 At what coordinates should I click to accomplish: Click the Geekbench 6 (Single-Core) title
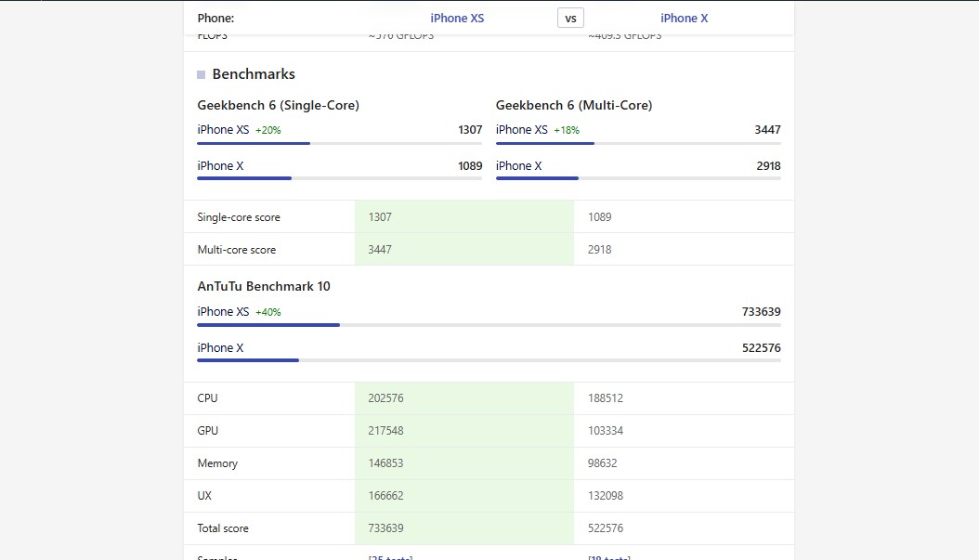[x=278, y=105]
